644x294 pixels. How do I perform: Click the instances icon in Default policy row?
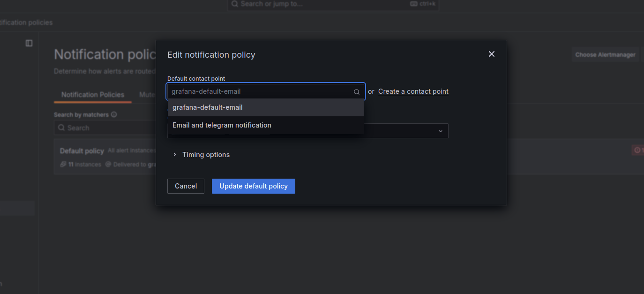pyautogui.click(x=63, y=165)
